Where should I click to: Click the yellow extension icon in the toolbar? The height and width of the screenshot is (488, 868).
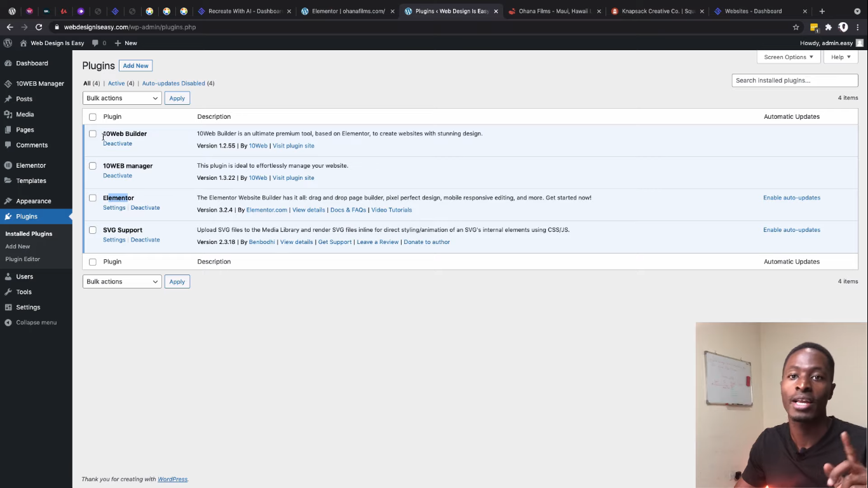point(814,27)
